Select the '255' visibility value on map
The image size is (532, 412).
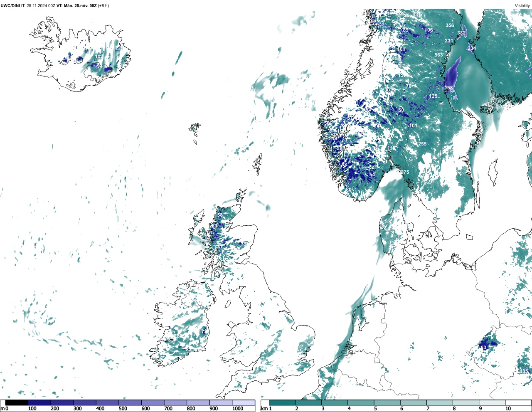(422, 144)
